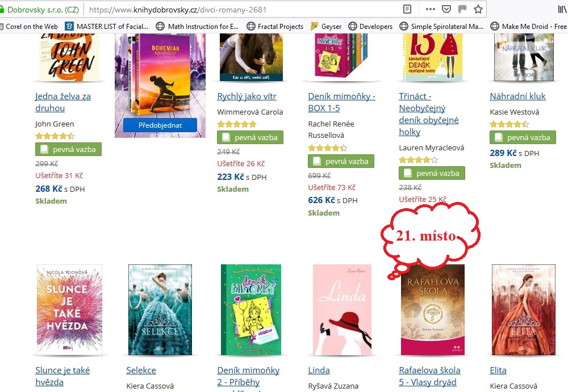
Task: Click star rating under Rychlý jako vítr
Action: tap(237, 124)
